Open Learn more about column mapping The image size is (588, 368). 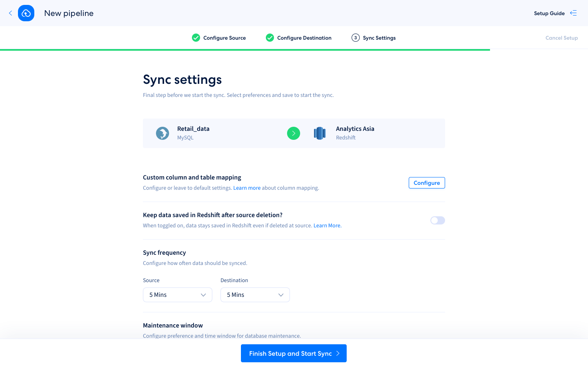(247, 188)
